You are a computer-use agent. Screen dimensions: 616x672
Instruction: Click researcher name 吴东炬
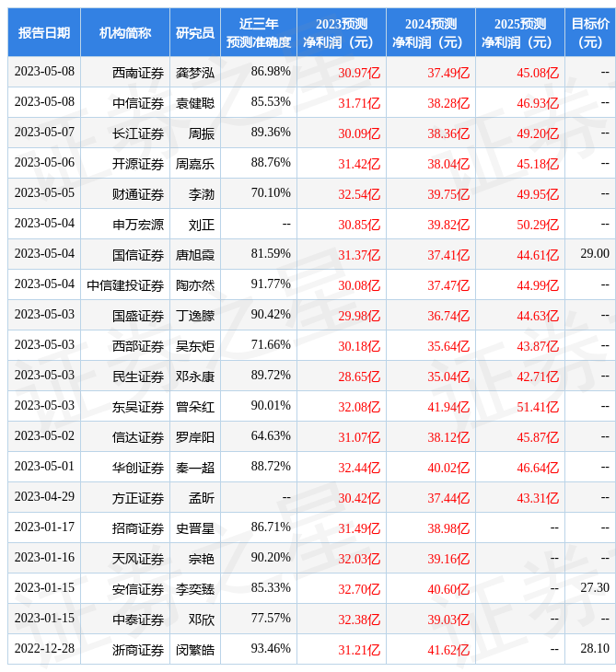pyautogui.click(x=195, y=346)
